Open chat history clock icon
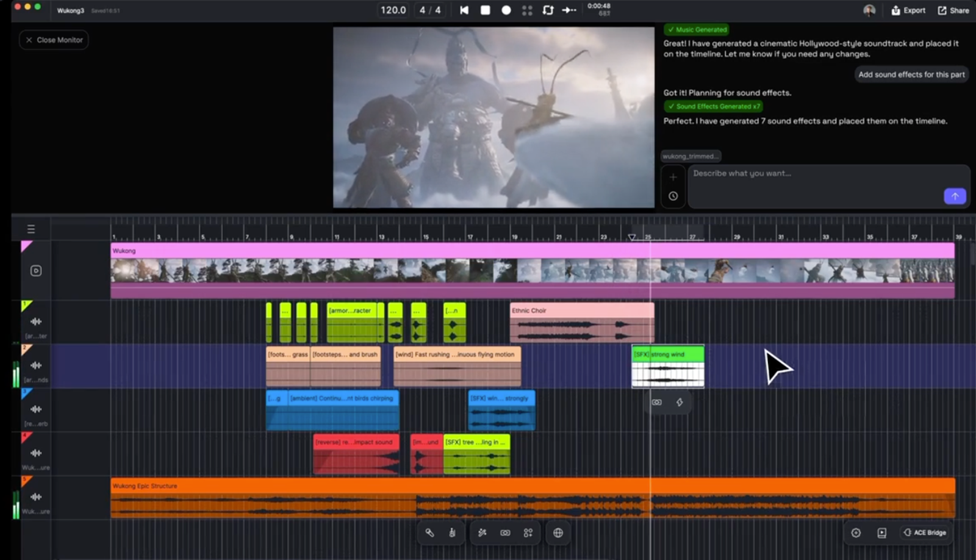The image size is (976, 560). click(x=673, y=196)
